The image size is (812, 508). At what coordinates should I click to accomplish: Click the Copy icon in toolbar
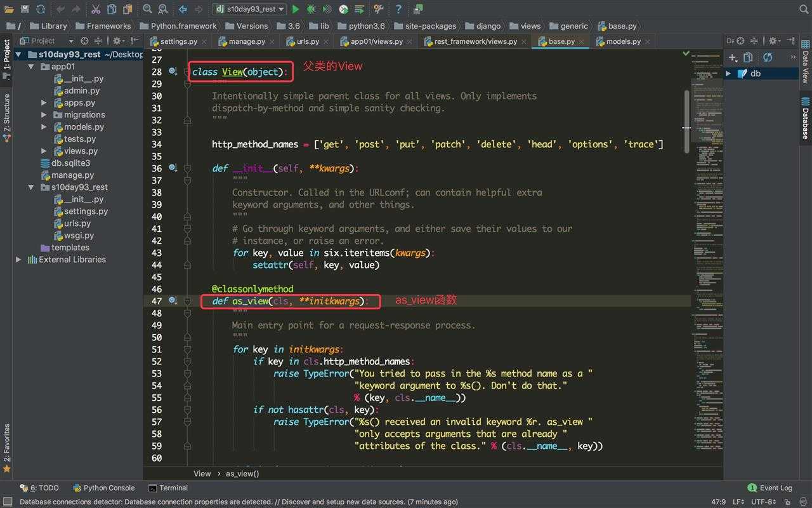112,9
